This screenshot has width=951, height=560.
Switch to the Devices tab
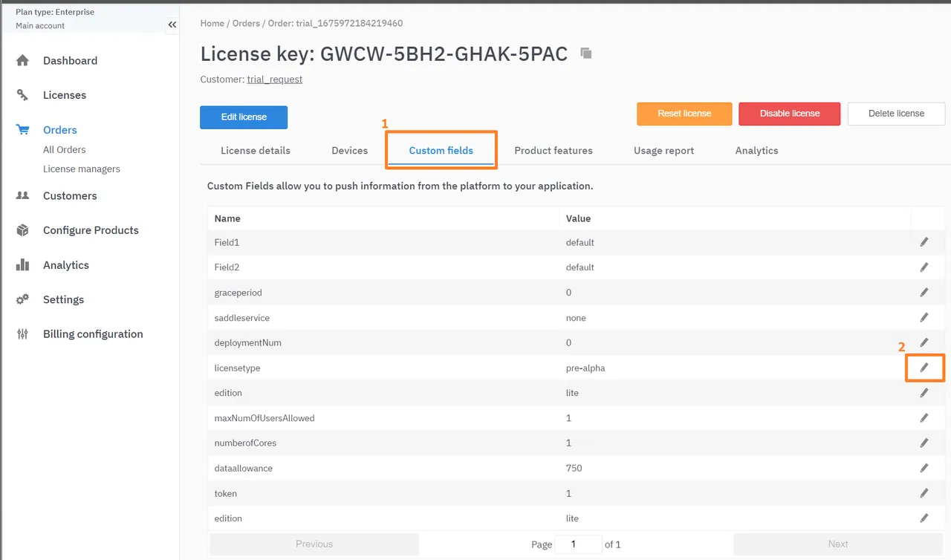coord(349,151)
